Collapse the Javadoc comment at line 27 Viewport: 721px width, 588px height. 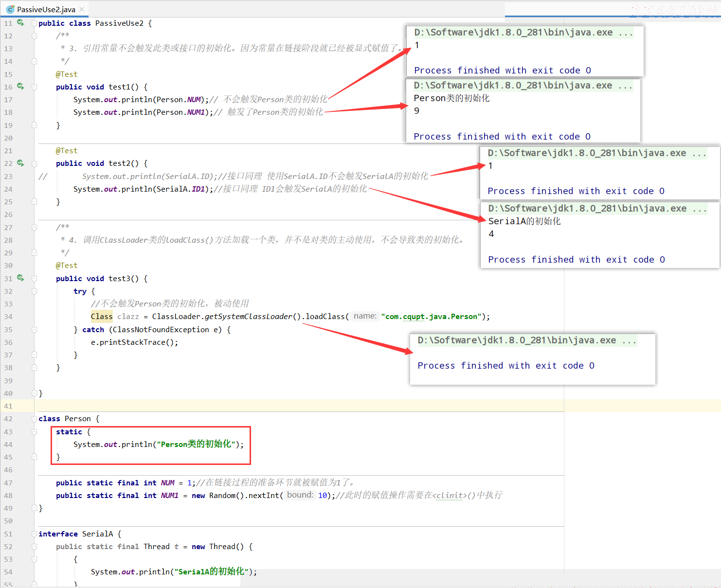34,228
